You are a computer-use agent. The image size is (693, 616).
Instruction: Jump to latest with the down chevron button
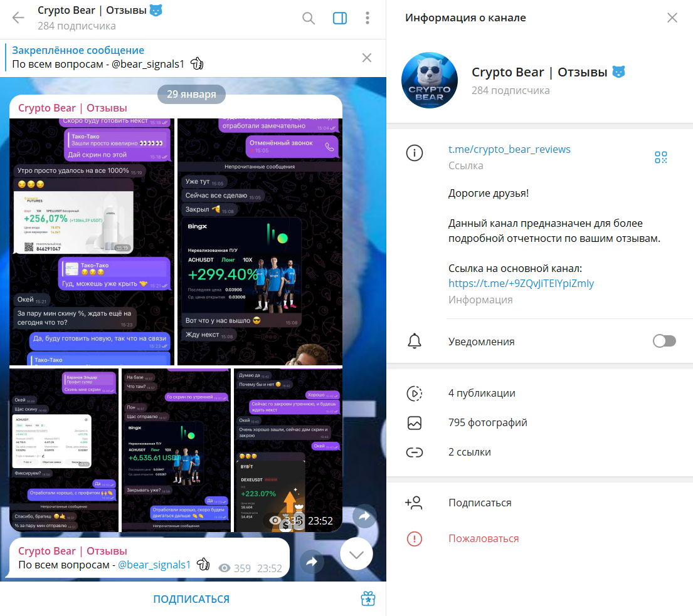tap(356, 554)
